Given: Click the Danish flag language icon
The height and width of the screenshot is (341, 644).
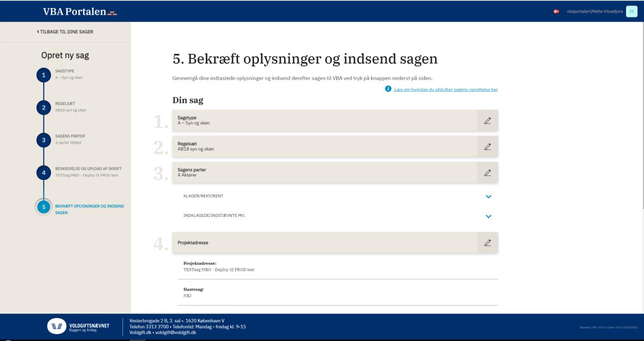Looking at the screenshot, I should (x=556, y=11).
